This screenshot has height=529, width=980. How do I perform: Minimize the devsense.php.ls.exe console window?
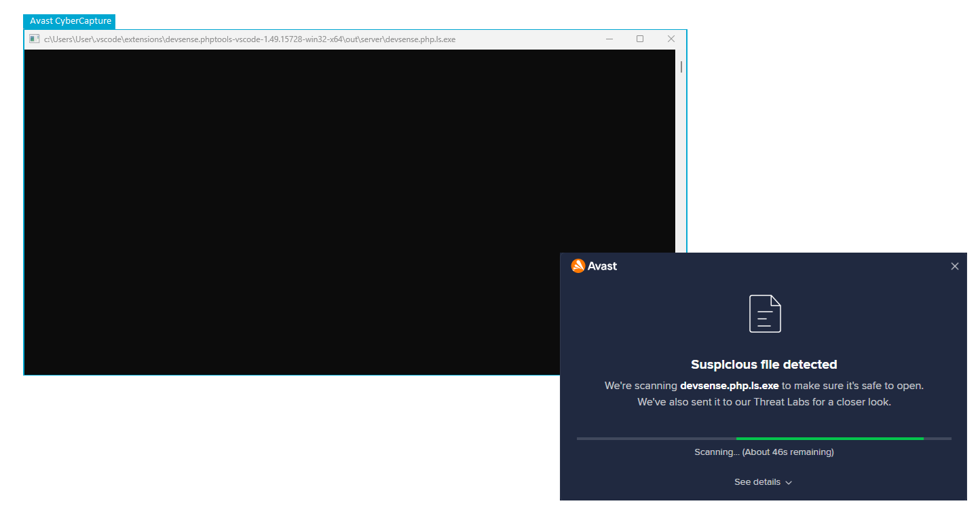609,39
